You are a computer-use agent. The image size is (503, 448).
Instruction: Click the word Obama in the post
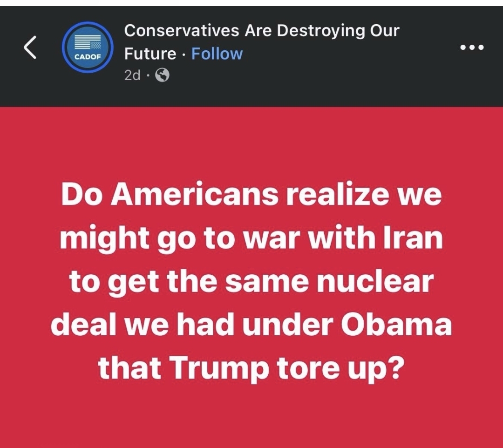coord(396,325)
